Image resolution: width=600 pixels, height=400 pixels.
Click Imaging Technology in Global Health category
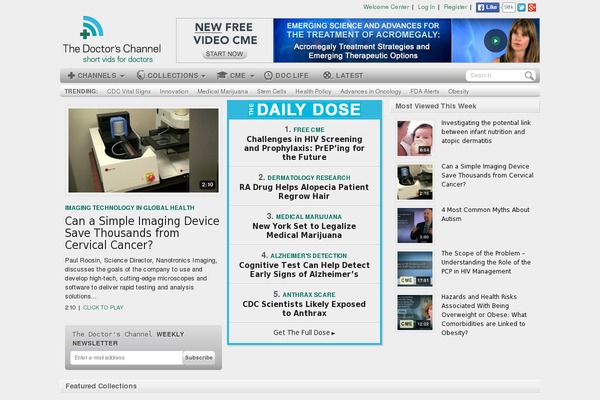(x=129, y=207)
